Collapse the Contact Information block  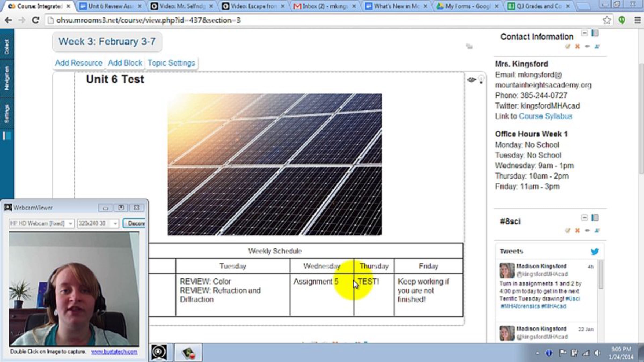(584, 33)
